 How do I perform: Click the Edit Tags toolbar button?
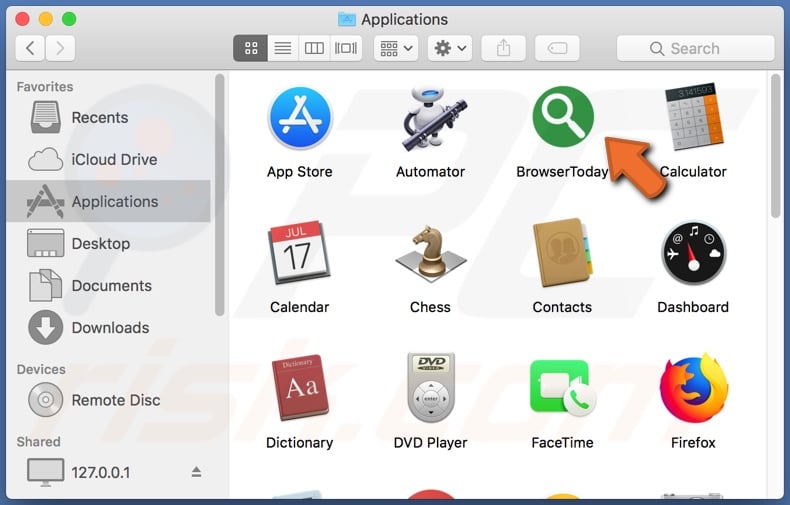[557, 48]
